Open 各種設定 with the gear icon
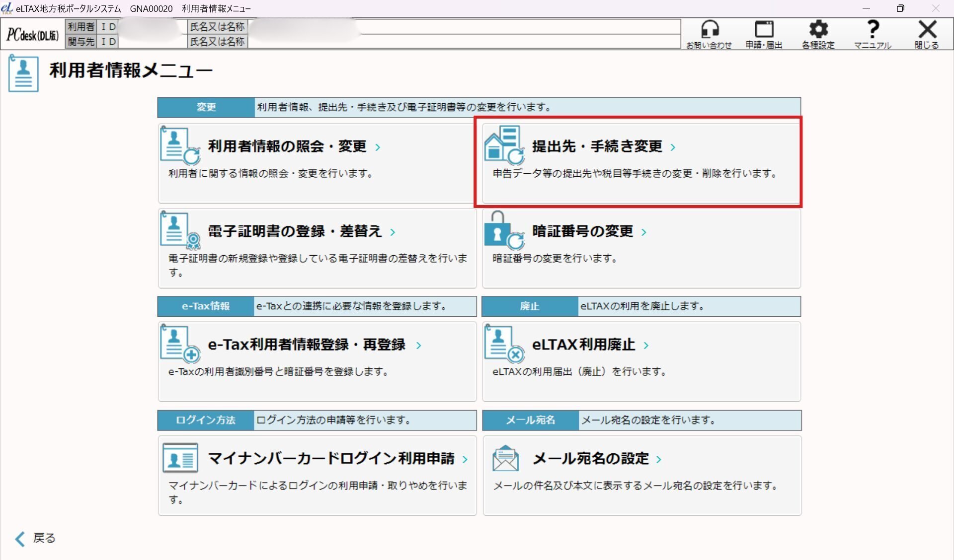The image size is (954, 560). (x=818, y=30)
